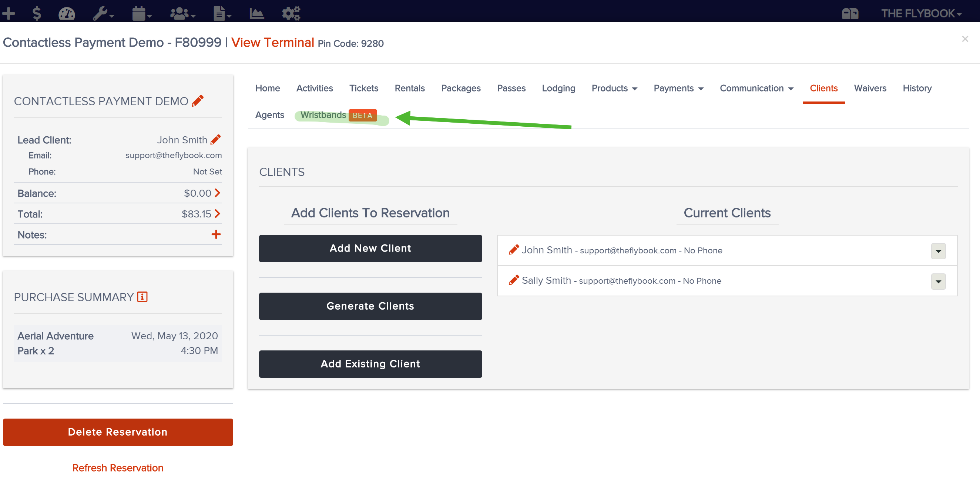Open the users group menu
Image resolution: width=980 pixels, height=486 pixels.
(x=183, y=13)
